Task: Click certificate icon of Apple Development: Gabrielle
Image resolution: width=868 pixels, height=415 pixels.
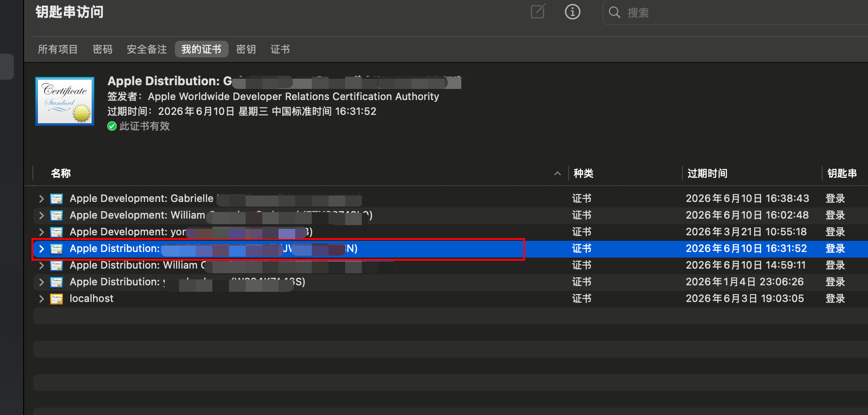Action: (56, 199)
